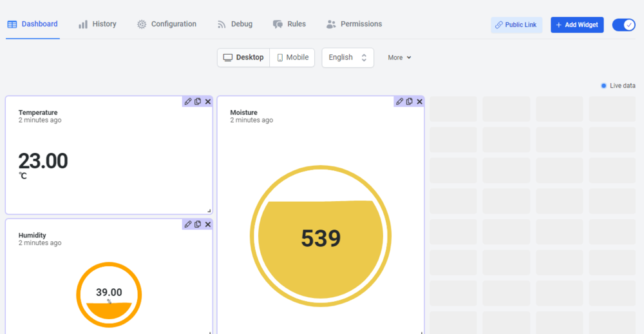
Task: Click the Add Widget button
Action: (577, 25)
